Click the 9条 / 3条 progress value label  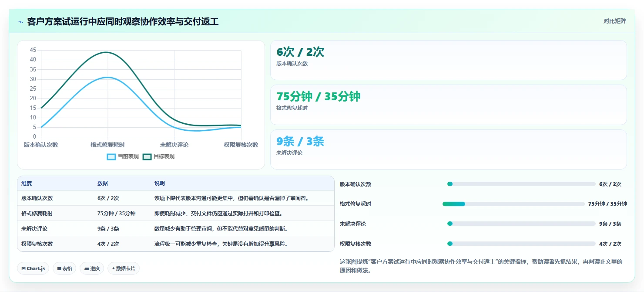tap(610, 224)
